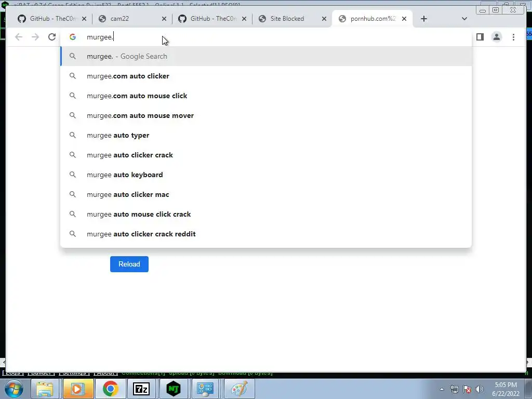Image resolution: width=532 pixels, height=399 pixels.
Task: Open the Windows Start menu
Action: pyautogui.click(x=13, y=389)
